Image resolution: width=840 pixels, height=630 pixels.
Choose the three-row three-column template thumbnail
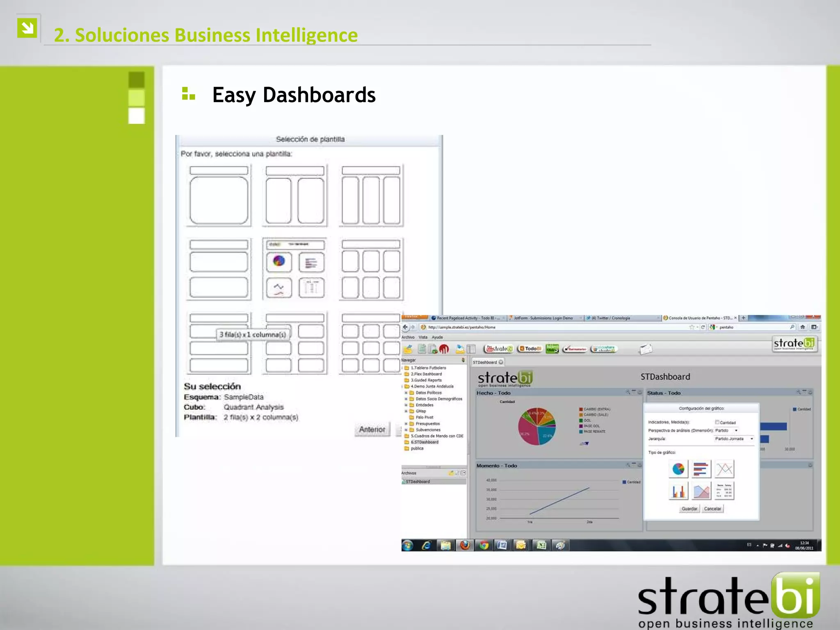coord(371,343)
